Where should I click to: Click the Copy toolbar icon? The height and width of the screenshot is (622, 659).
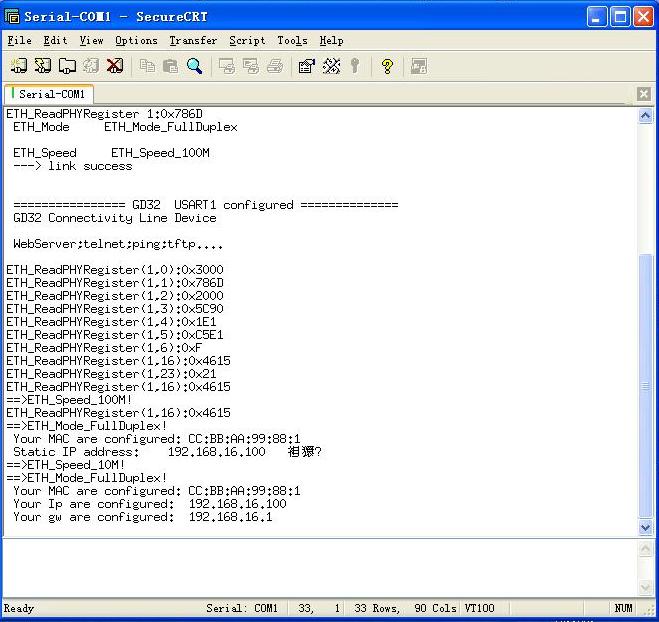(x=147, y=66)
